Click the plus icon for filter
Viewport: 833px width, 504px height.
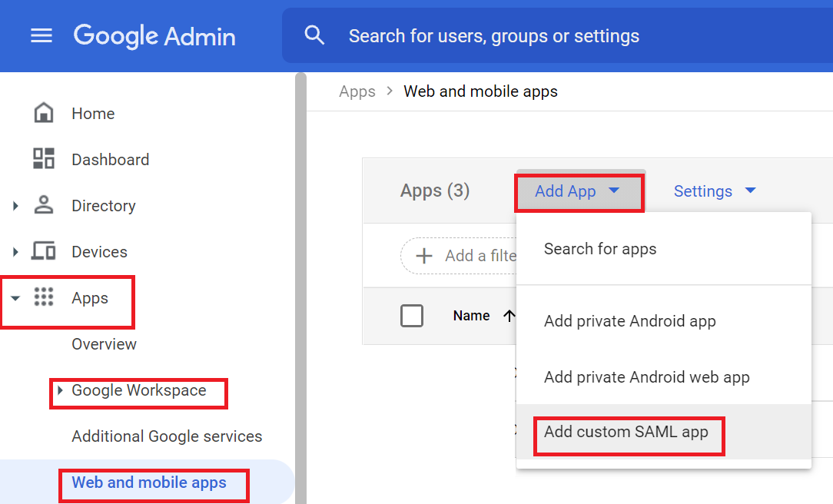coord(424,256)
